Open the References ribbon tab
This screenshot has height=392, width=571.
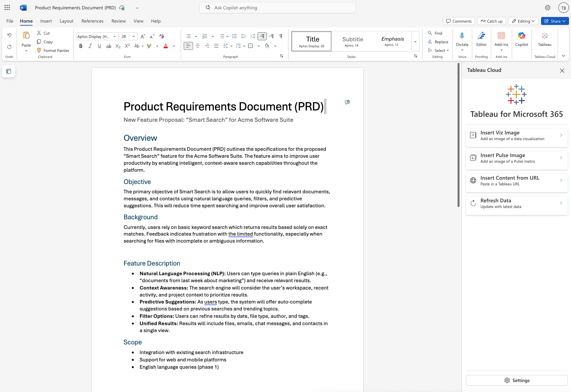pyautogui.click(x=92, y=21)
